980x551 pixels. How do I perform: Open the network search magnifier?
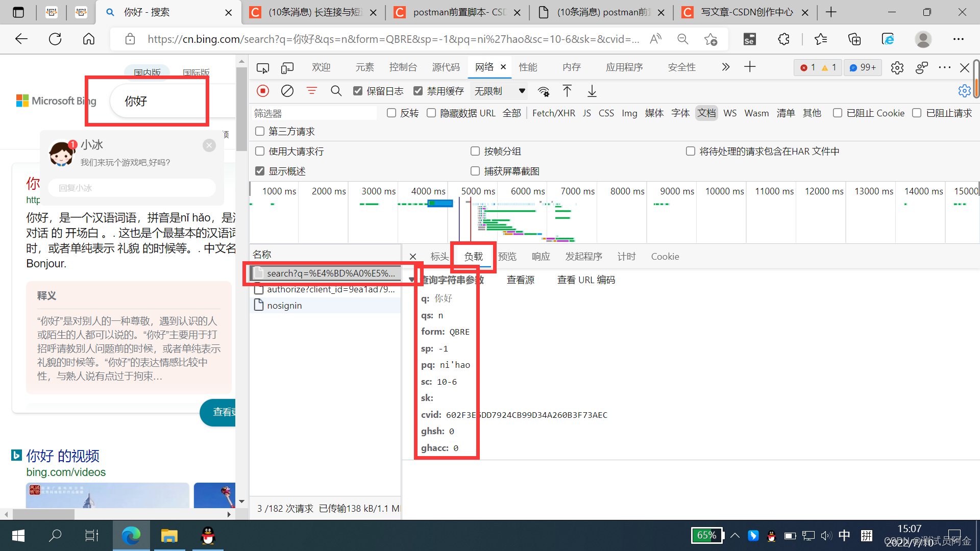(x=336, y=91)
